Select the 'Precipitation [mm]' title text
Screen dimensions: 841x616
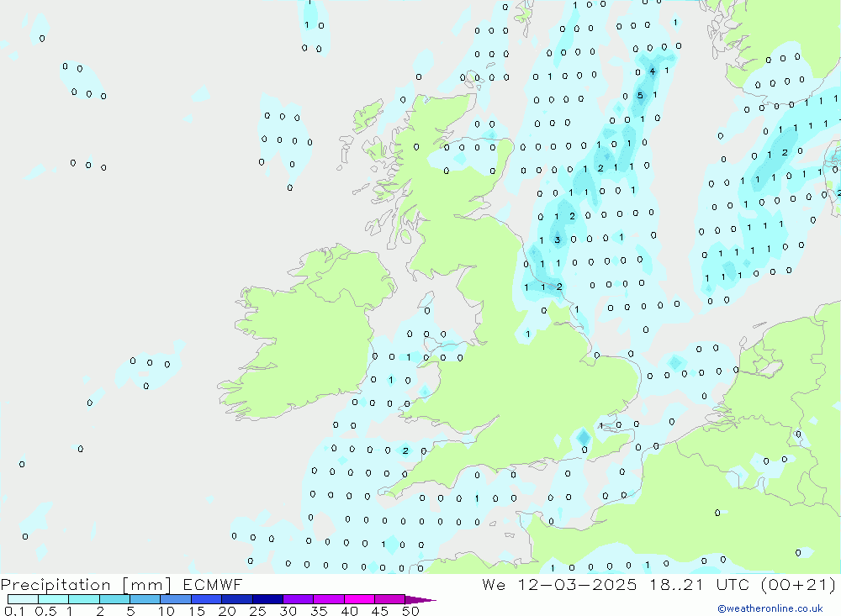[86, 585]
